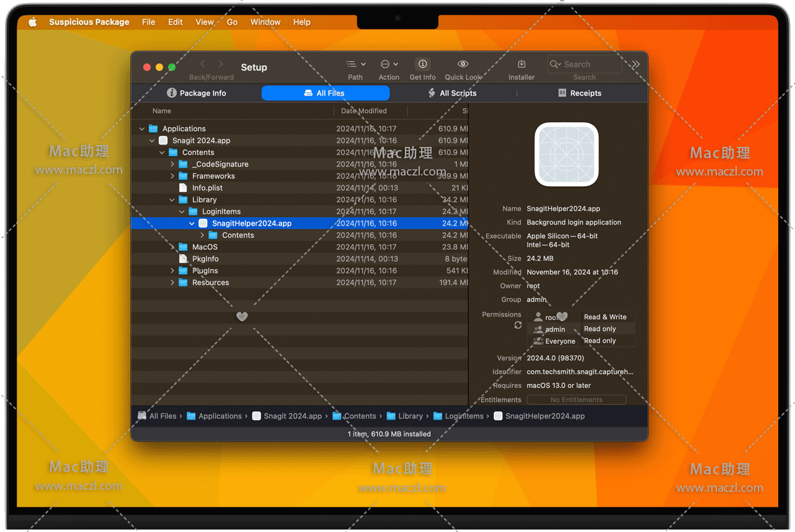Click the SnagitHelper2024 app preview icon
Screen dimensions: 795x532
(x=566, y=154)
